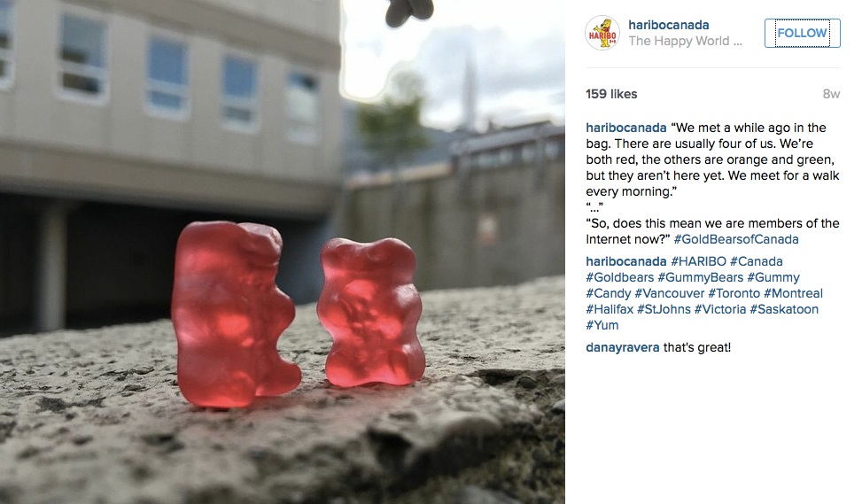
Task: Click the 159 likes count
Action: 611,94
